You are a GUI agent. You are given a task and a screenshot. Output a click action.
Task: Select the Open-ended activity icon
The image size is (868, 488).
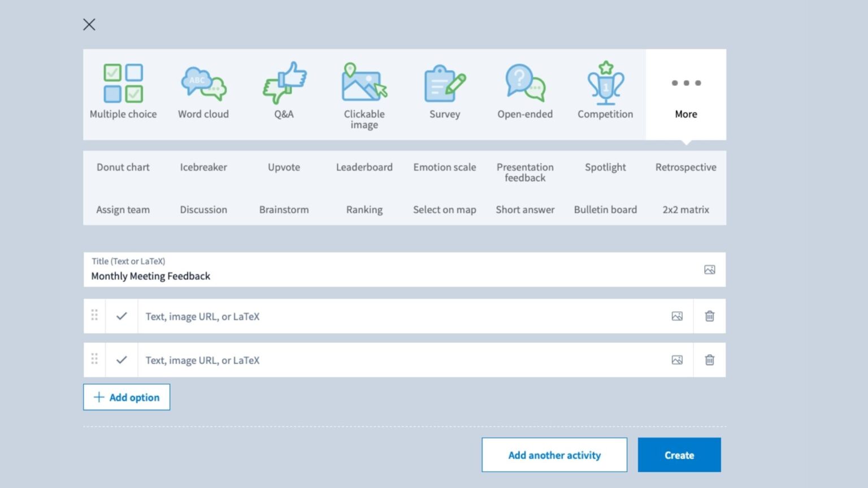(525, 83)
